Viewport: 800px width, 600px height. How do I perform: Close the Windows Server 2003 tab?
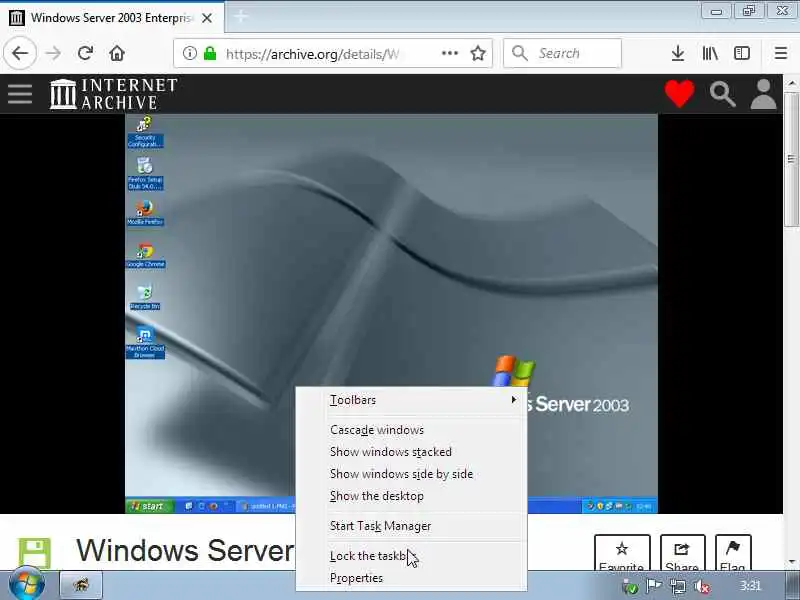207,18
